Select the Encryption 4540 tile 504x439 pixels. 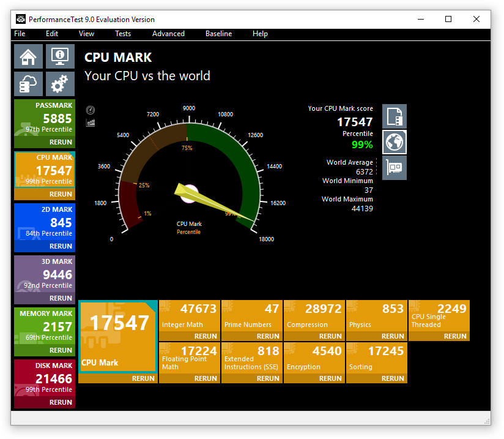coord(314,358)
